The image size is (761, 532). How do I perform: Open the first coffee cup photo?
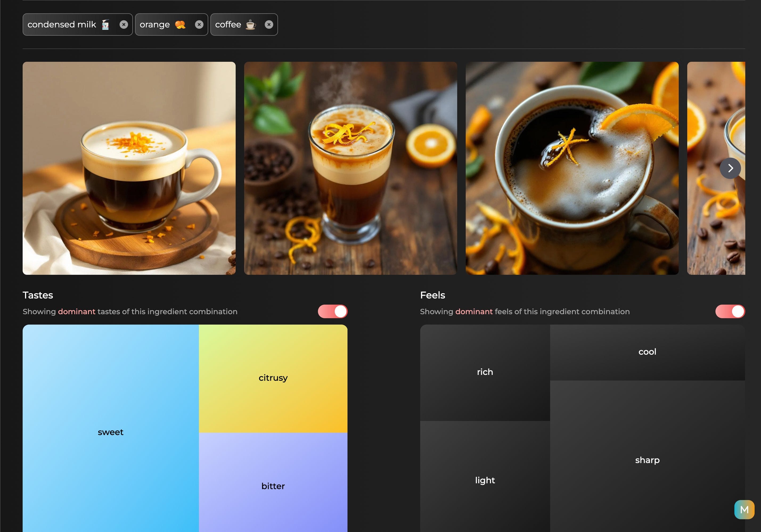click(x=129, y=168)
